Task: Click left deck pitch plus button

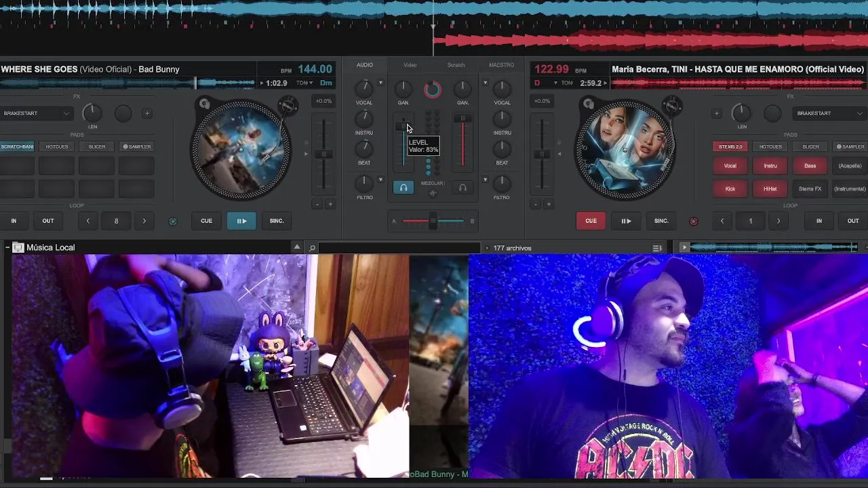Action: point(330,204)
